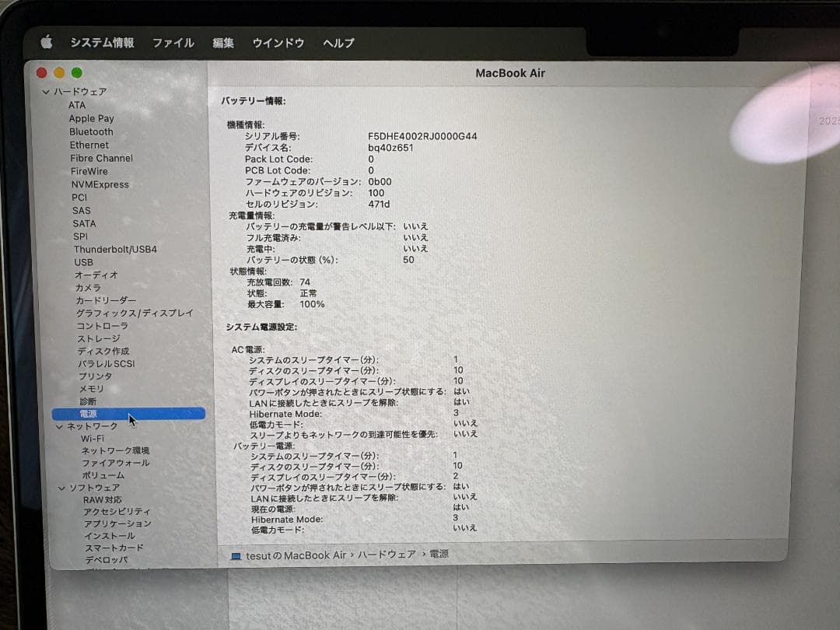Collapse the ネットワーク section
840x630 pixels.
[x=60, y=425]
